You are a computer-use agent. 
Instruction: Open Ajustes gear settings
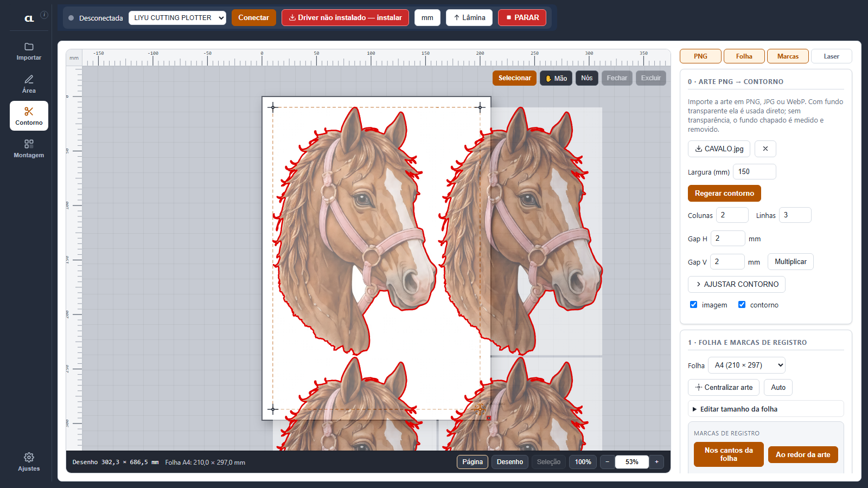click(29, 462)
